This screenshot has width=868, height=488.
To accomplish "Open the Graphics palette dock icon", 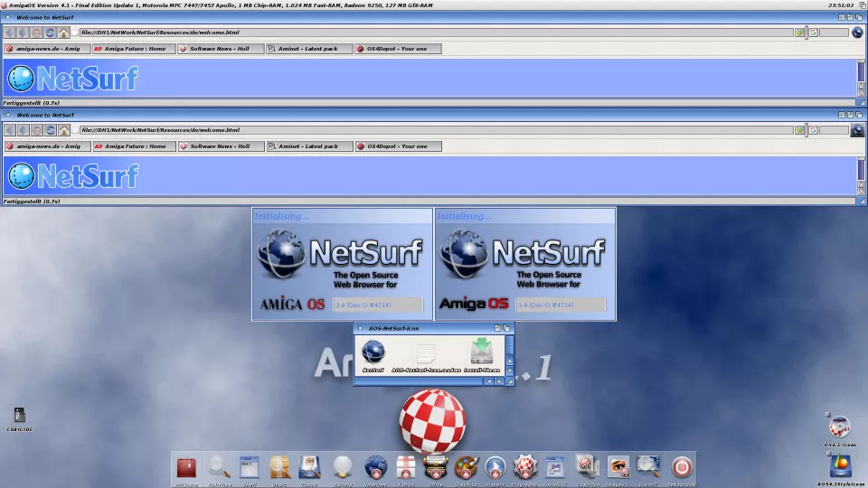I will pos(466,467).
